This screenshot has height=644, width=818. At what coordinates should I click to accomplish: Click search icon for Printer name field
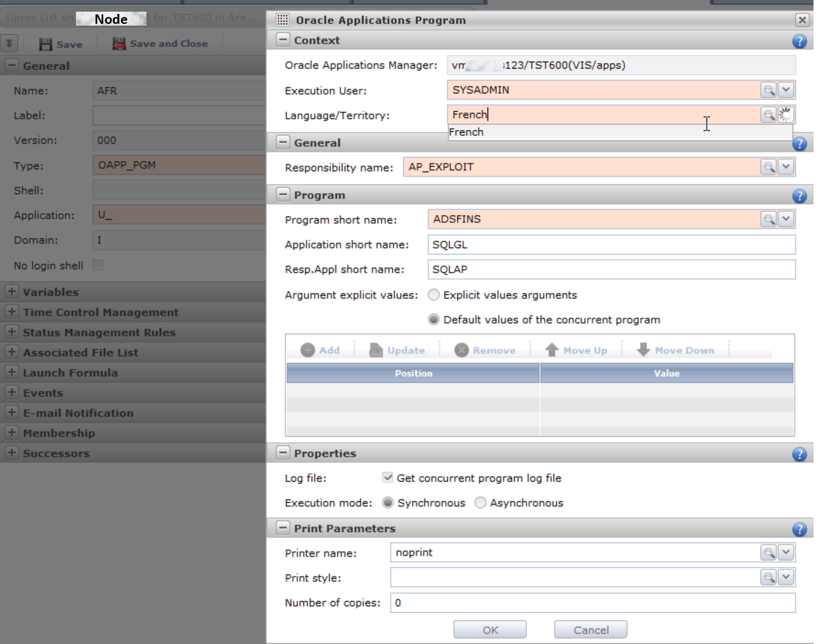(x=769, y=552)
